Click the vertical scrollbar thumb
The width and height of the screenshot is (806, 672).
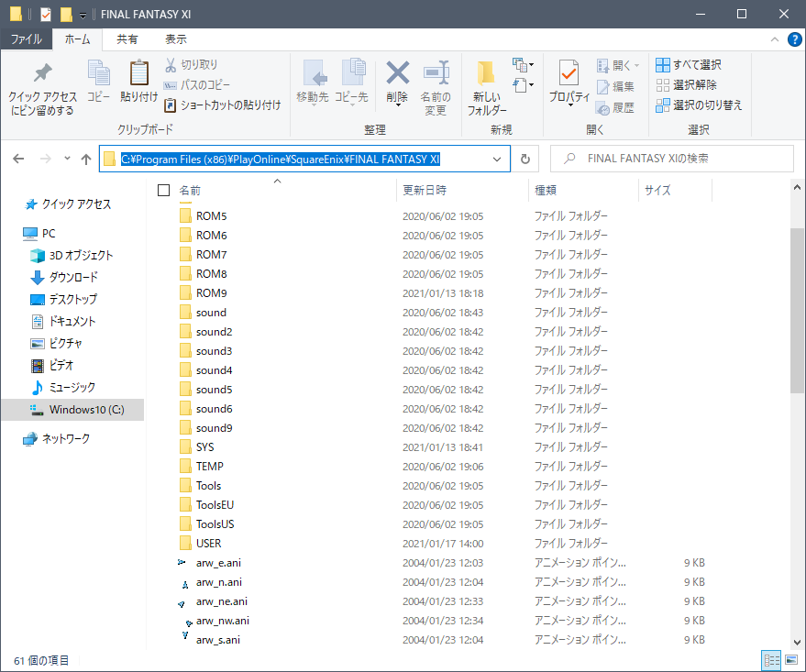click(797, 310)
